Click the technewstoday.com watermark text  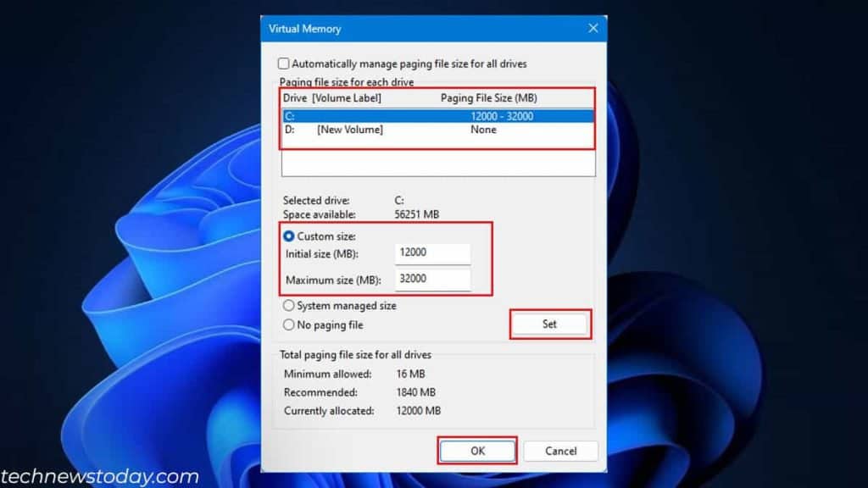pyautogui.click(x=99, y=476)
